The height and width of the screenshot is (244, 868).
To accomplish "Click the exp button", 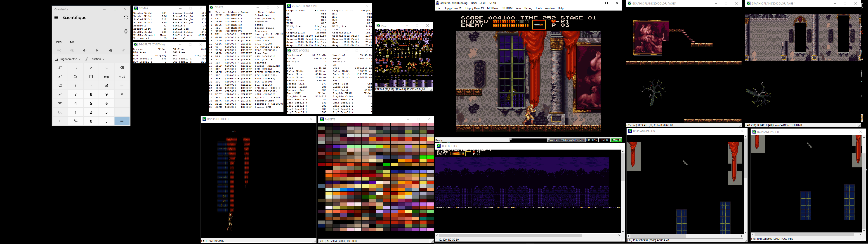I will [106, 77].
